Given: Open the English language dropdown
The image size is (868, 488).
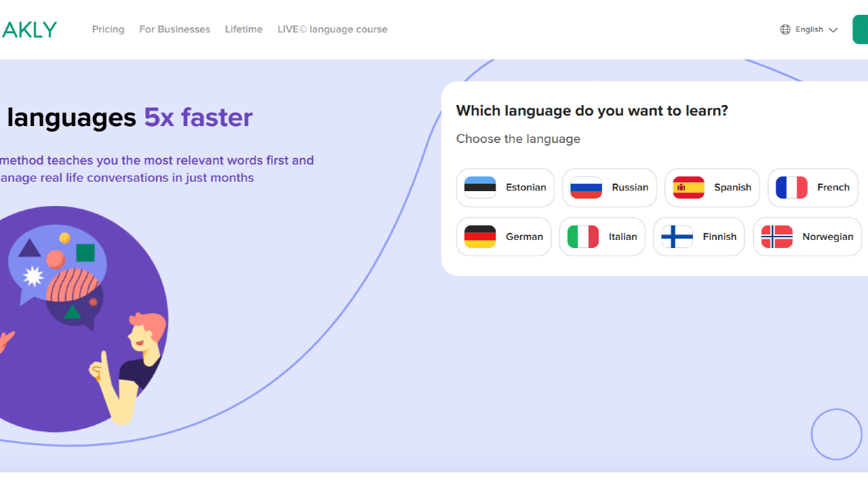Looking at the screenshot, I should tap(809, 30).
